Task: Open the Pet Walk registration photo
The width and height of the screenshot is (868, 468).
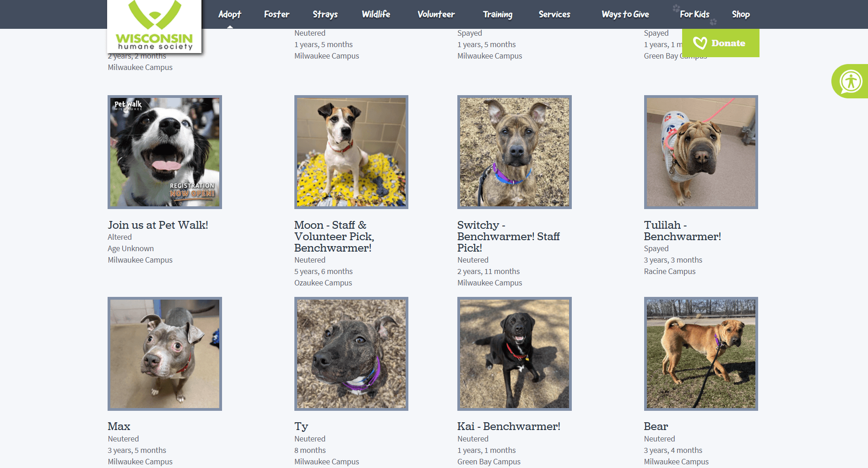Action: (165, 152)
